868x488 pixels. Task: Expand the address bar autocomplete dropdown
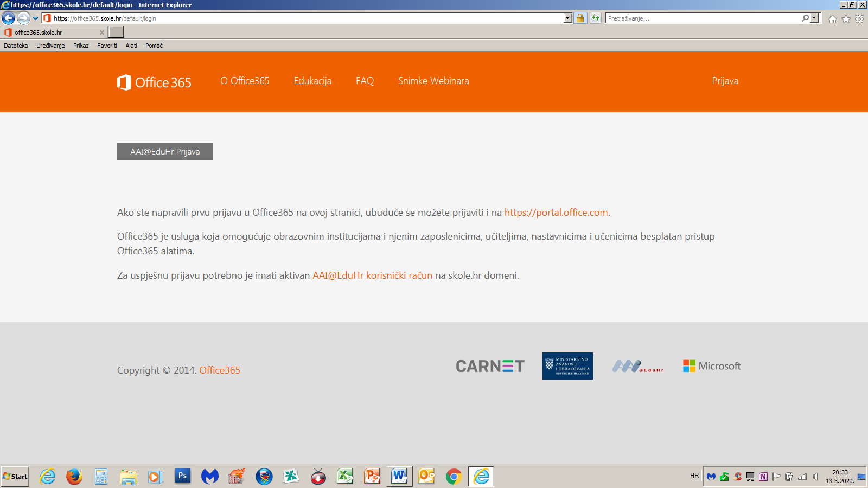pos(568,18)
